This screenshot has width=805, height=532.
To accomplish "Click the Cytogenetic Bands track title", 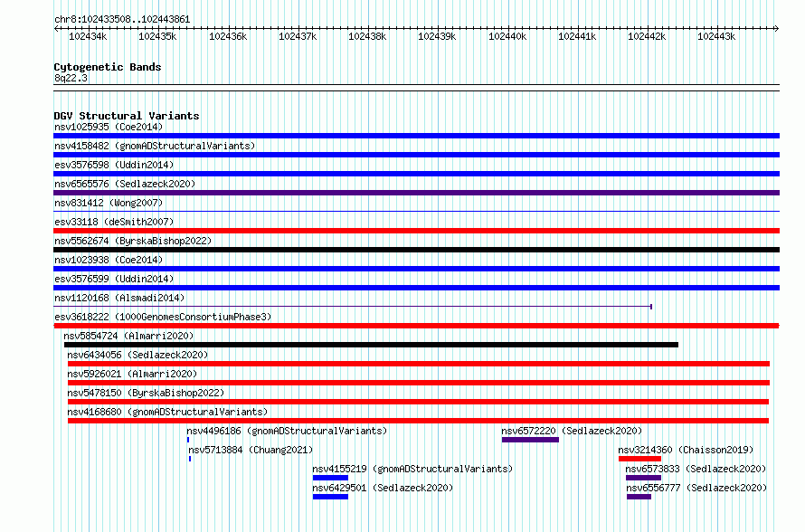I will (x=108, y=67).
